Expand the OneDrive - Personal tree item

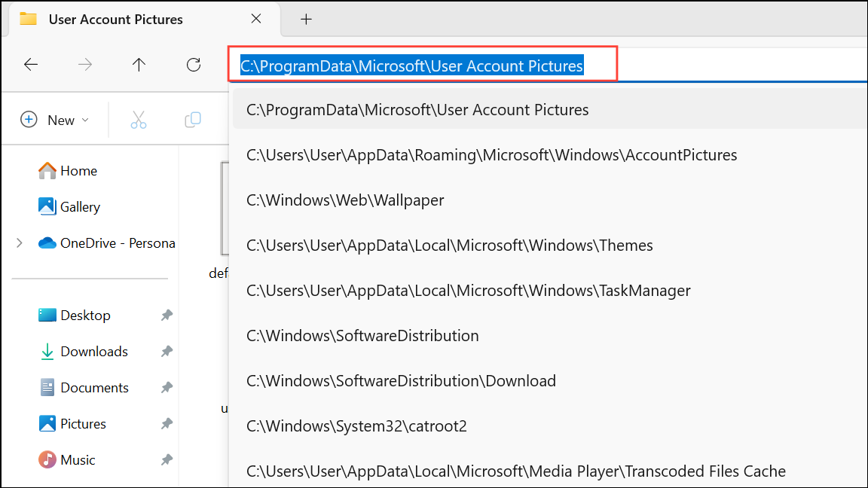pyautogui.click(x=18, y=242)
